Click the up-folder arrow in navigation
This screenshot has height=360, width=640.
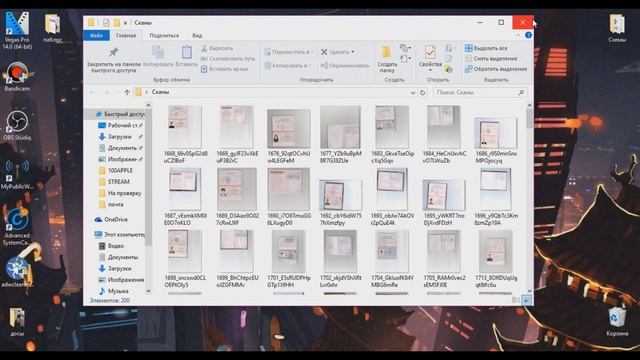pyautogui.click(x=127, y=92)
